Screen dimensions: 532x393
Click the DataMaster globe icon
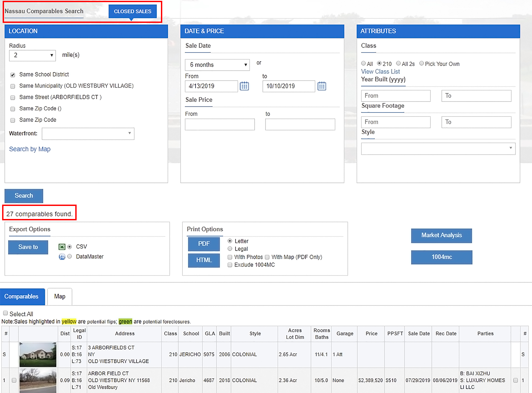[62, 257]
